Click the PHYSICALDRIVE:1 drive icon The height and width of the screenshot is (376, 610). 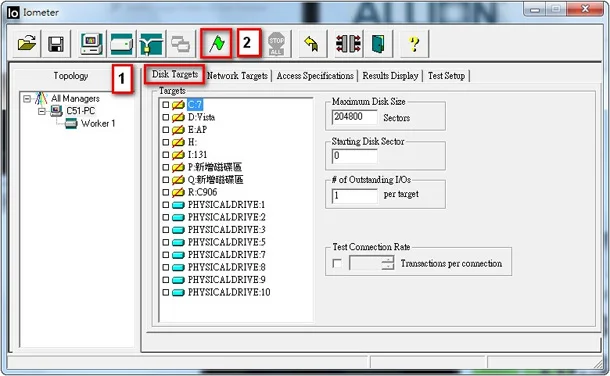178,205
